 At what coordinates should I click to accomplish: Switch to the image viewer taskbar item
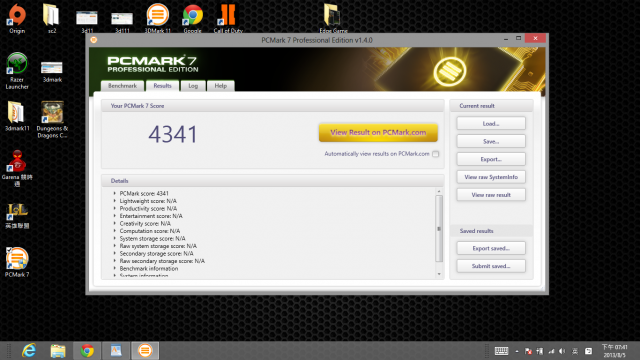116,351
